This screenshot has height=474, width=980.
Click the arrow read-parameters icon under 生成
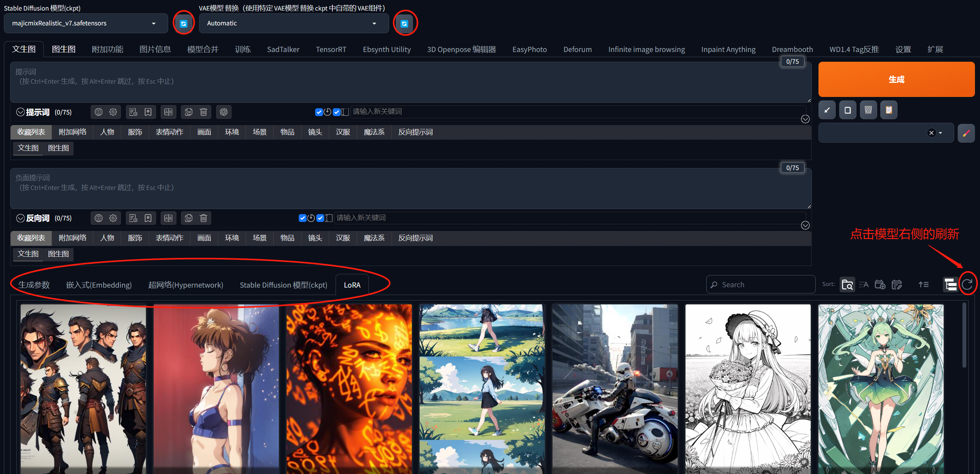[x=827, y=110]
